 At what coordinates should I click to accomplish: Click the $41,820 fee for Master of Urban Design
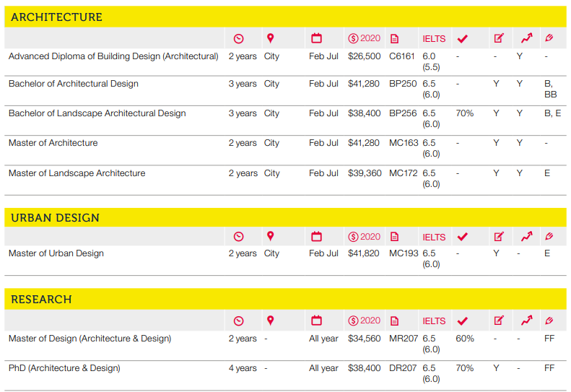tap(364, 253)
